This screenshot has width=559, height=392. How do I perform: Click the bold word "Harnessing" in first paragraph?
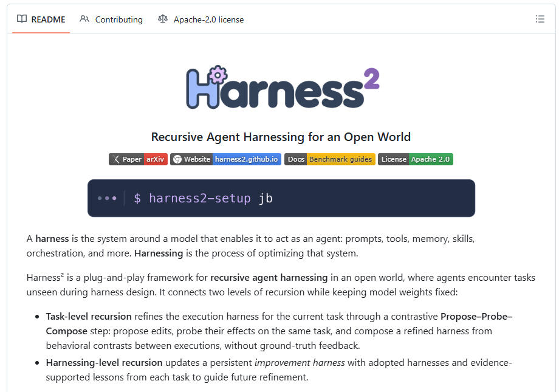[159, 253]
